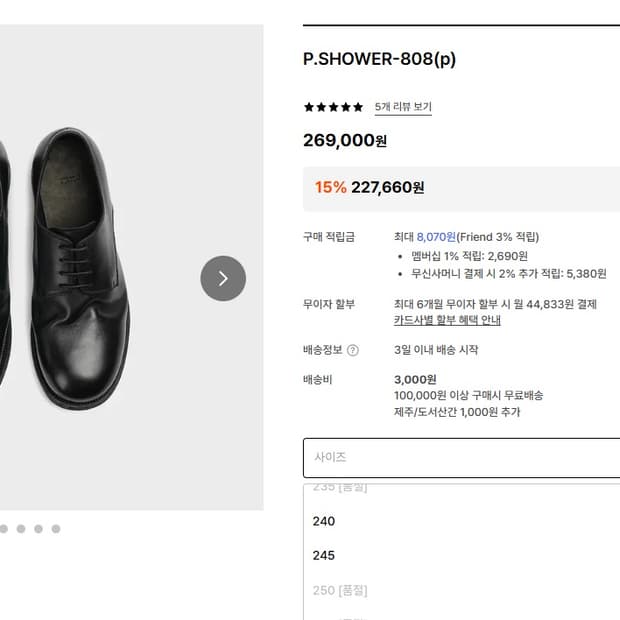This screenshot has height=620, width=620.
Task: Select the sold-out 250 [품절] option
Action: click(340, 590)
